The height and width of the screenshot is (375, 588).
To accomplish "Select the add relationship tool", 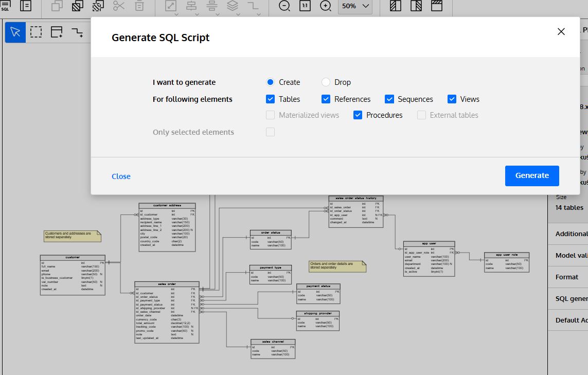I will click(77, 32).
